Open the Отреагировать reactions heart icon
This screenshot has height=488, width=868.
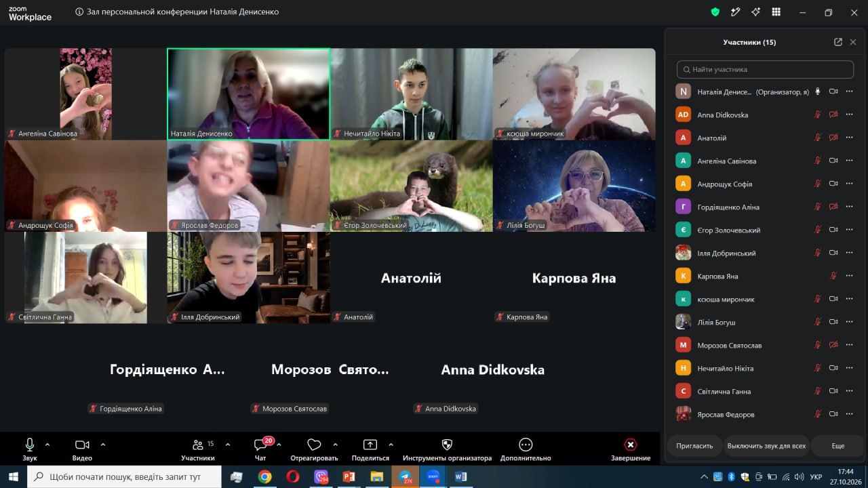[314, 449]
